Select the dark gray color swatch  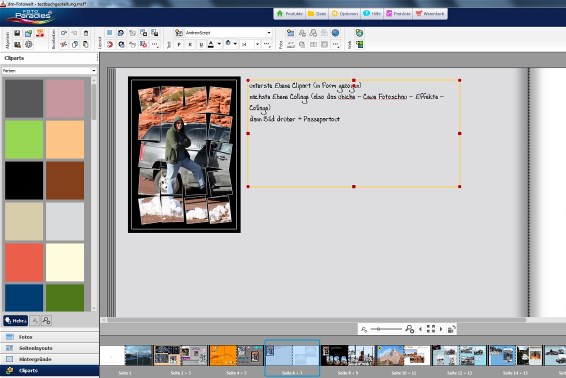(x=24, y=99)
